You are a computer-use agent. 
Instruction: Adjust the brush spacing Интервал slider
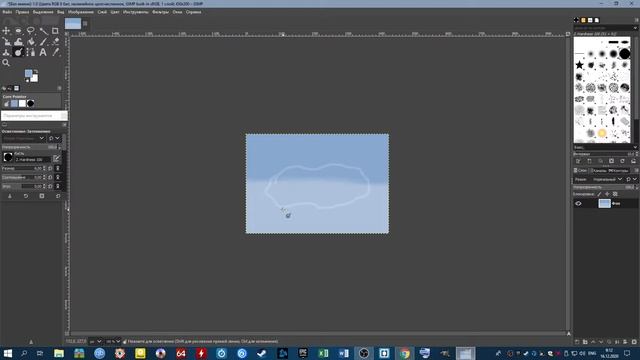tap(604, 154)
